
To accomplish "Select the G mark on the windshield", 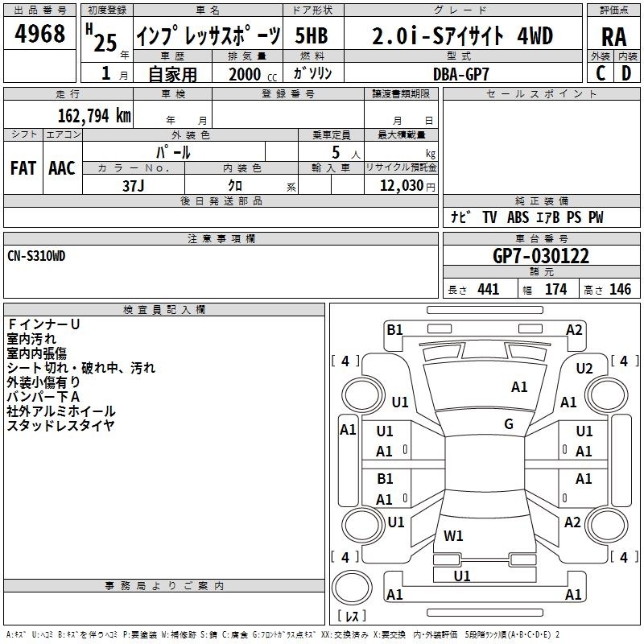I will [x=509, y=424].
